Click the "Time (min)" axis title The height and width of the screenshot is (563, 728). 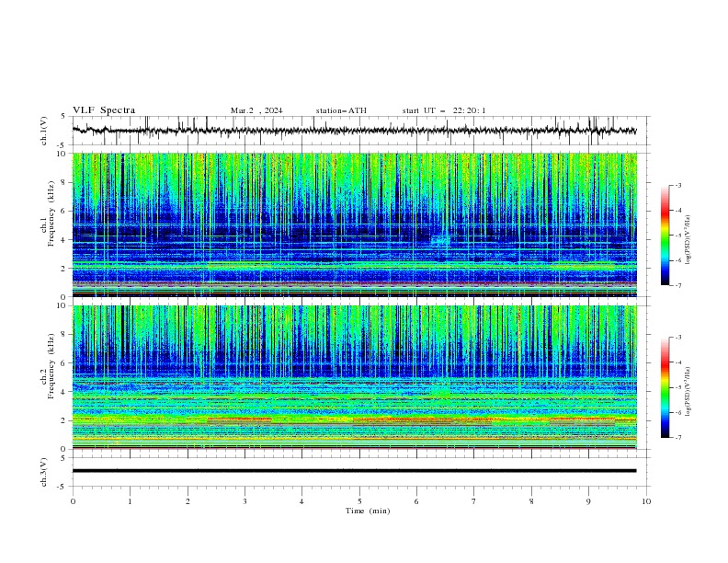[368, 511]
